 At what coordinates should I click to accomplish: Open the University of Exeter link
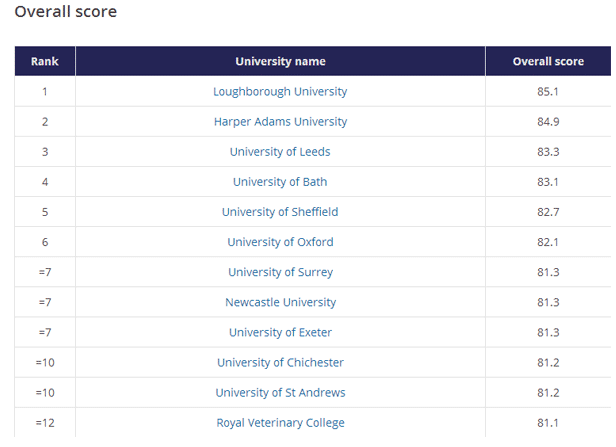pyautogui.click(x=280, y=332)
